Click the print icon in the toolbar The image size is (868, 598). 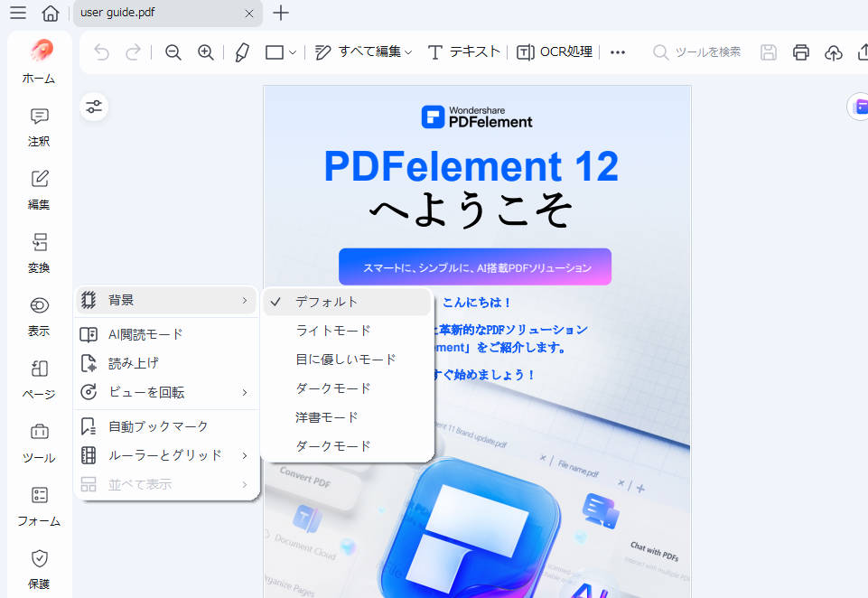[x=800, y=51]
